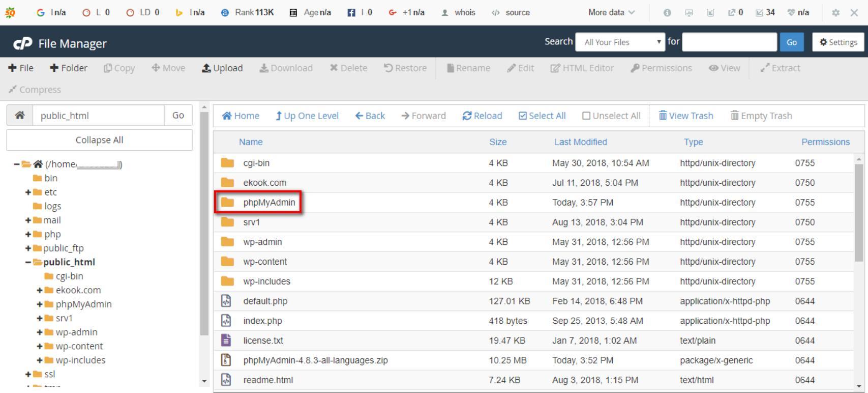Click the Extract toolbar button
The width and height of the screenshot is (868, 393).
click(780, 68)
